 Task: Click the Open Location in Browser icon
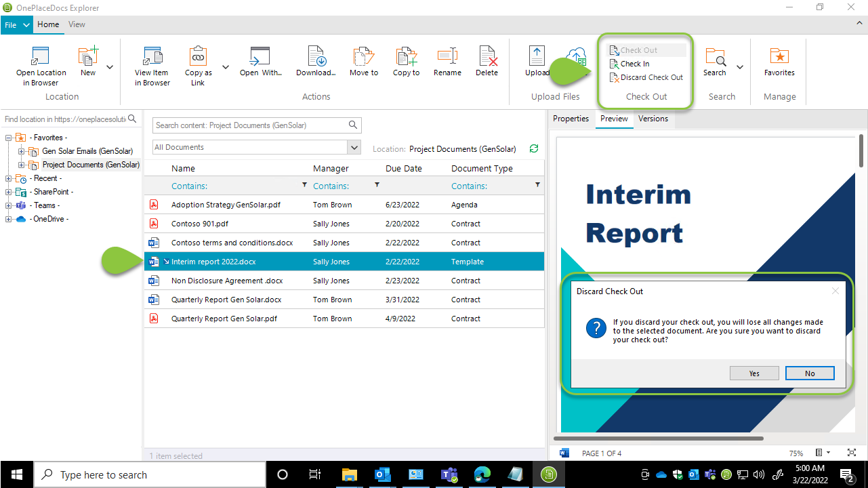(x=41, y=56)
